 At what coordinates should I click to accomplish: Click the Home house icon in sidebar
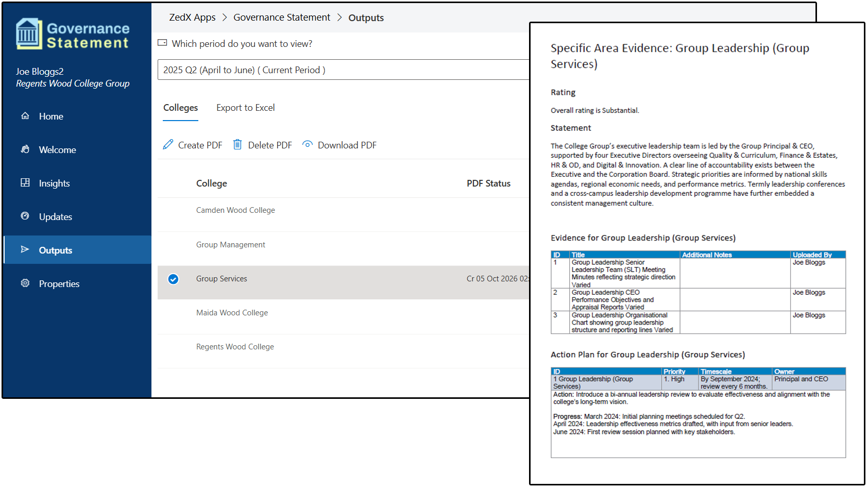(25, 116)
